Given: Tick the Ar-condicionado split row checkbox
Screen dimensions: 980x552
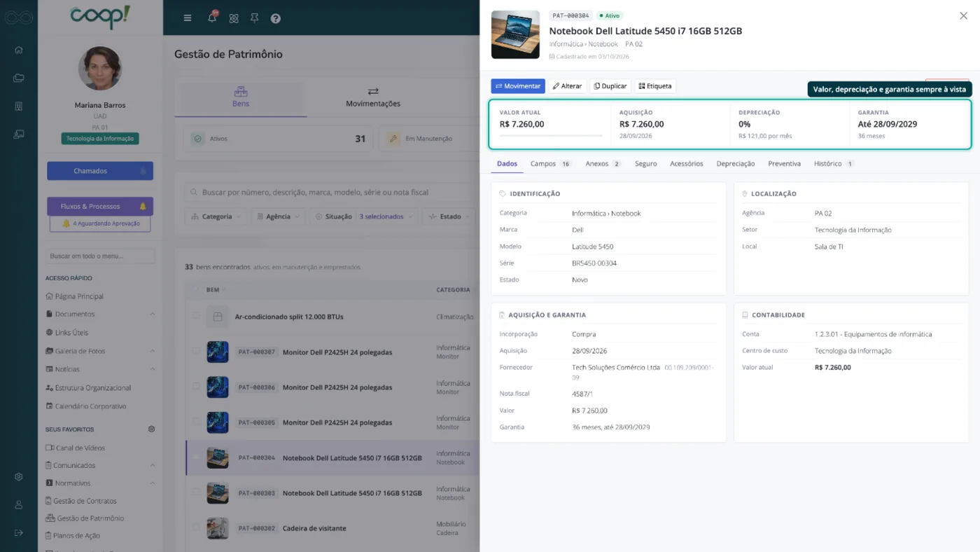Looking at the screenshot, I should (196, 317).
